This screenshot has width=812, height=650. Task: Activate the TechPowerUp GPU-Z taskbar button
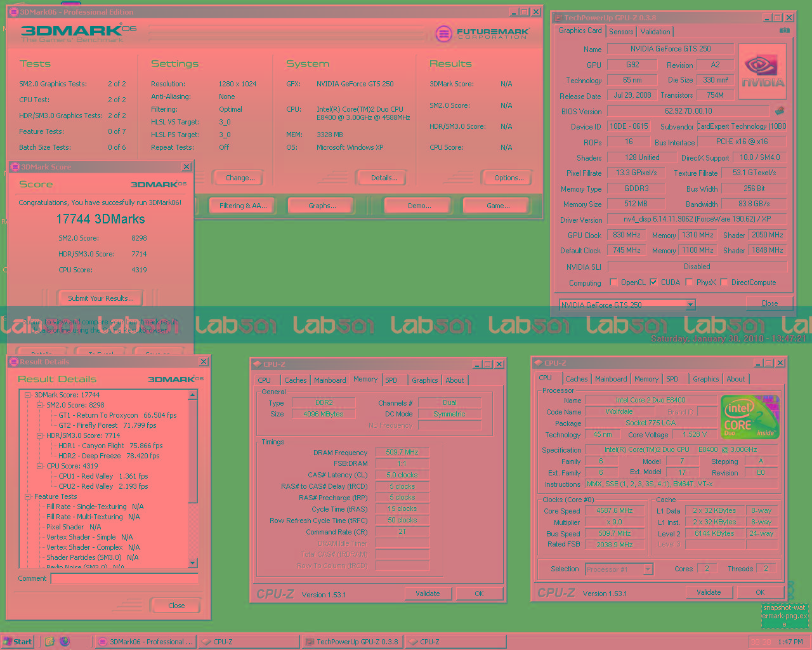coord(351,642)
